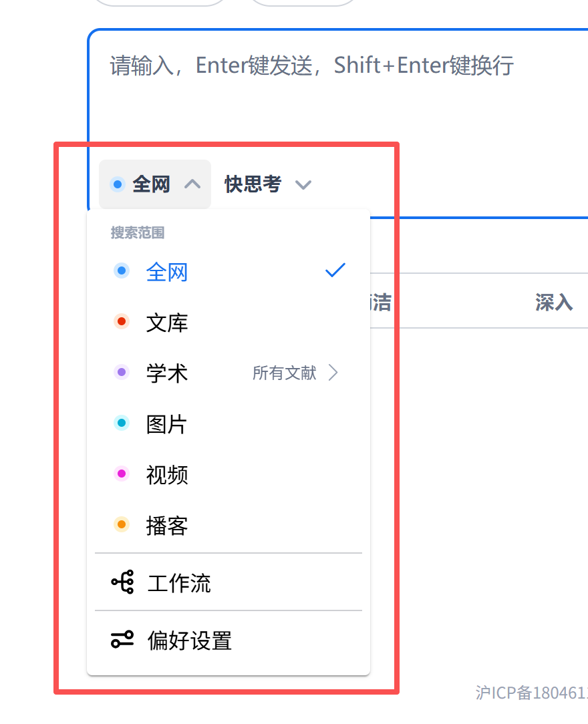The width and height of the screenshot is (588, 724).
Task: Click the orange dot icon beside 播客
Action: click(x=121, y=524)
